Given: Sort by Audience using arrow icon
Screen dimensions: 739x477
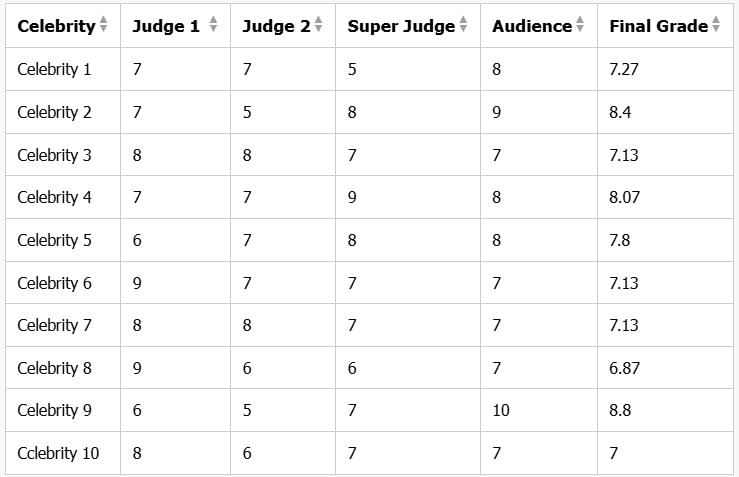Looking at the screenshot, I should pyautogui.click(x=580, y=26).
